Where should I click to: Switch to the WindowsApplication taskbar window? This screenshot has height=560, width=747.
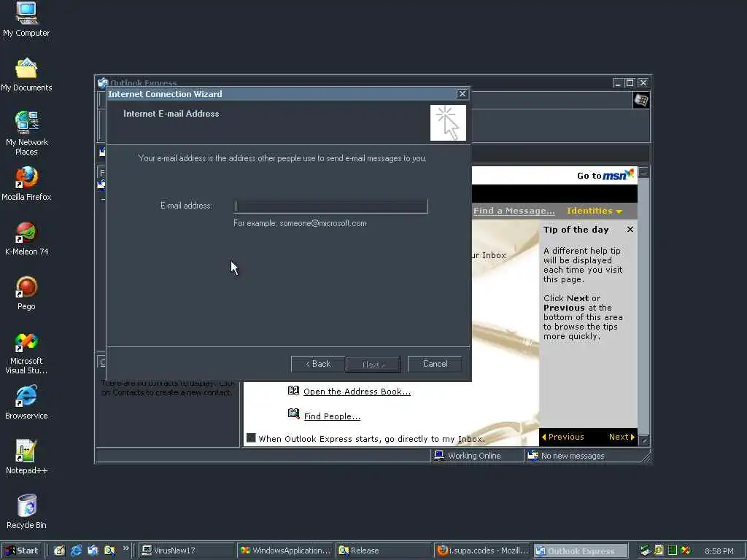285,551
